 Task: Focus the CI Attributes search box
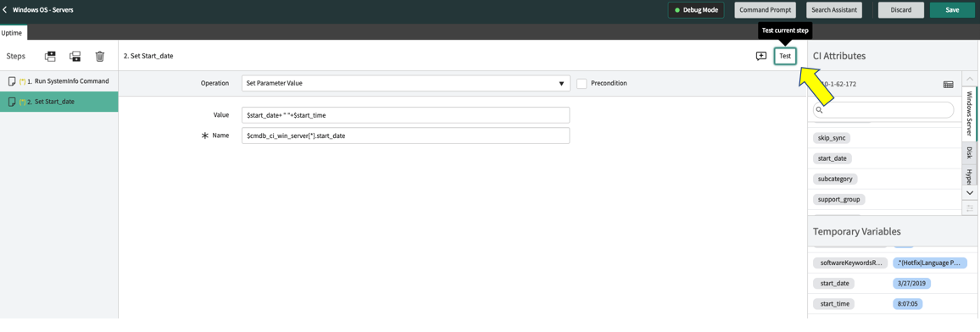pyautogui.click(x=883, y=110)
